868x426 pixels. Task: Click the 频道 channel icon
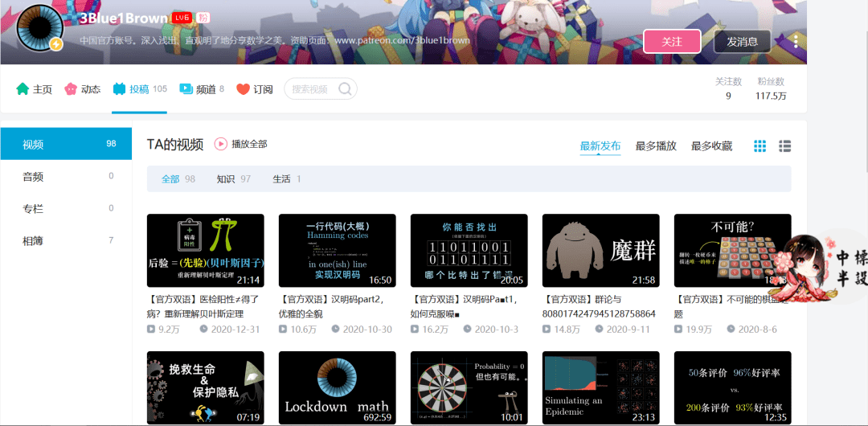(186, 89)
